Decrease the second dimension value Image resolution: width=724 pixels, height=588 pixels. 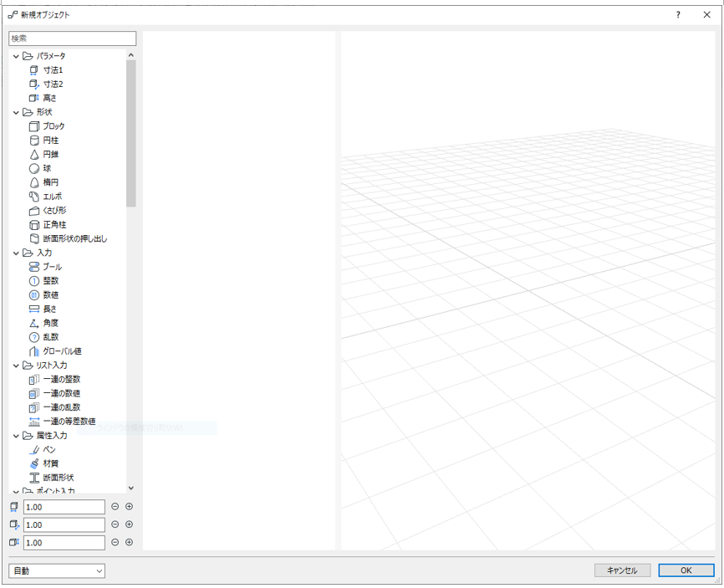(115, 524)
